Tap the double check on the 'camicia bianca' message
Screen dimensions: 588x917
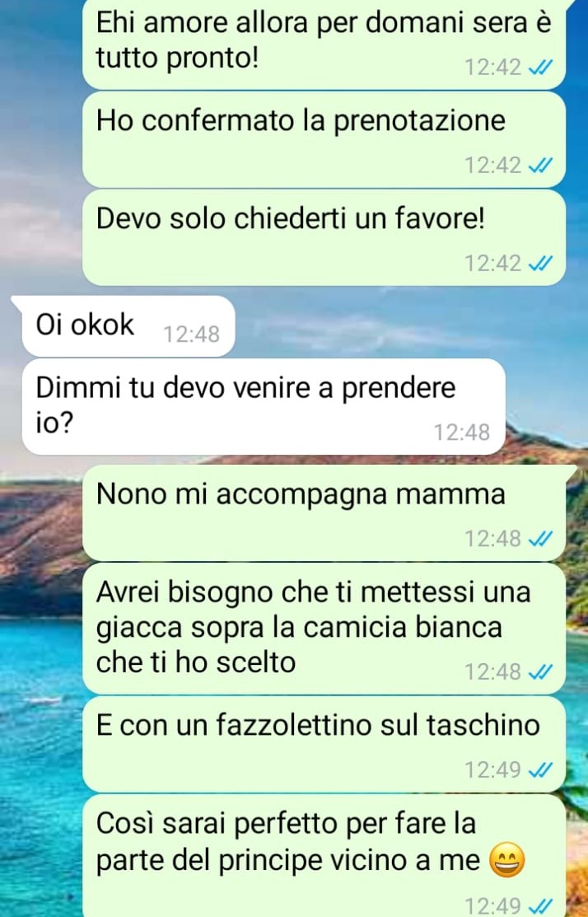(x=540, y=672)
